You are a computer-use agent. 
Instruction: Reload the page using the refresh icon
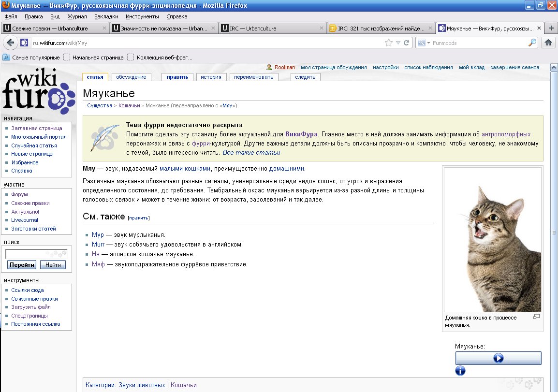coord(407,43)
